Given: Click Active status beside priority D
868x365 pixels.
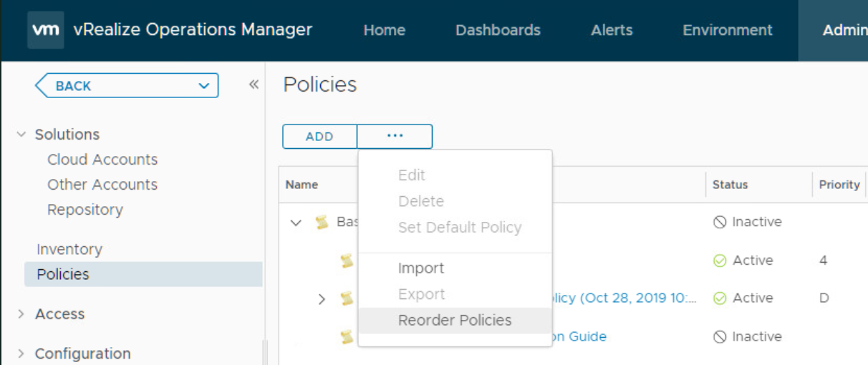Looking at the screenshot, I should (x=743, y=298).
